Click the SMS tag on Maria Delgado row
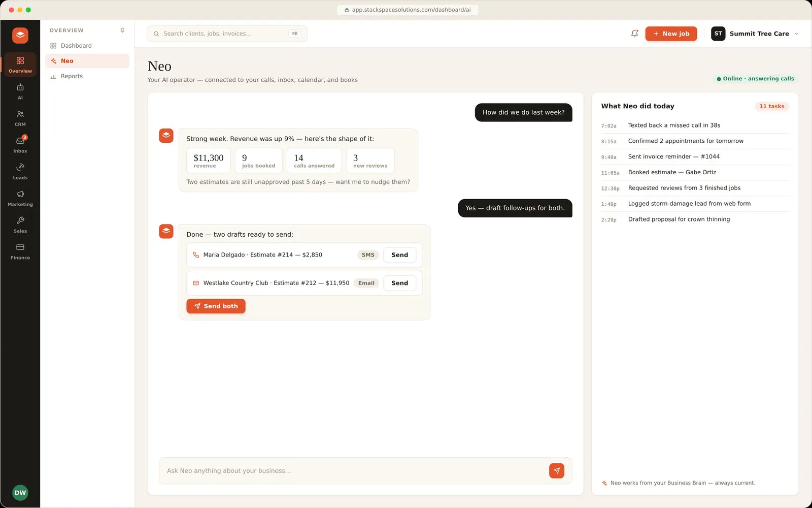The width and height of the screenshot is (812, 508). click(368, 255)
